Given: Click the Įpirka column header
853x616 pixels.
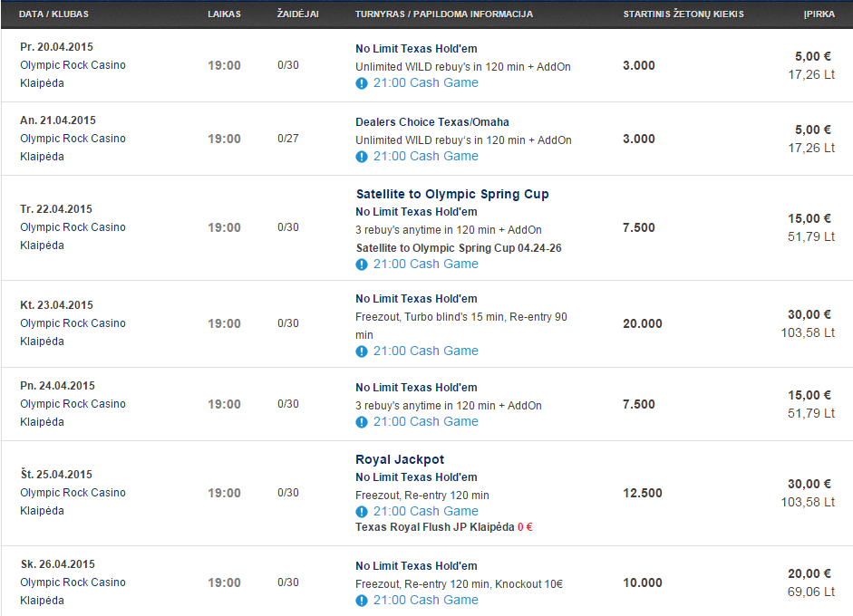Looking at the screenshot, I should pos(819,14).
